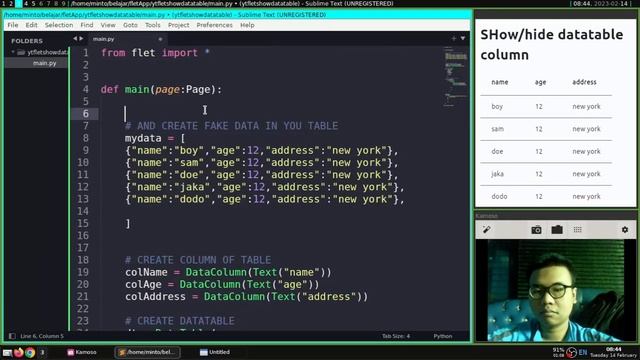Open the side bar toggle in status bar
640x360 pixels.
click(x=12, y=336)
